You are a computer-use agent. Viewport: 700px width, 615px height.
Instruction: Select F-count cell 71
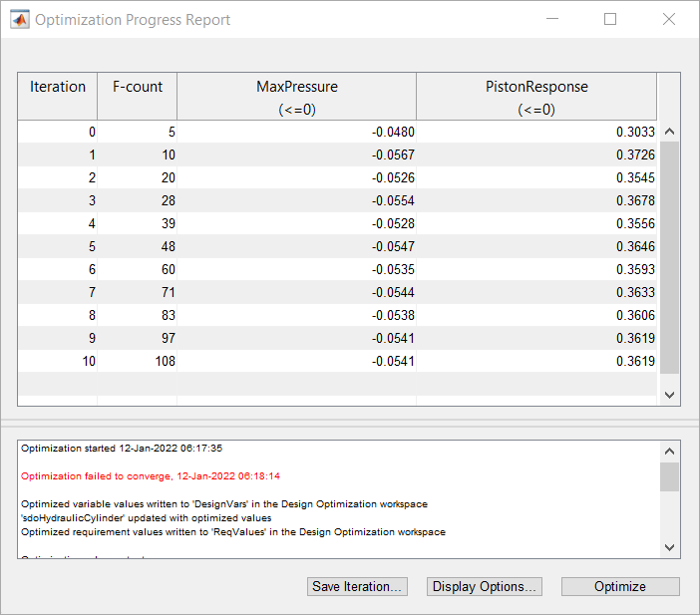tap(137, 292)
